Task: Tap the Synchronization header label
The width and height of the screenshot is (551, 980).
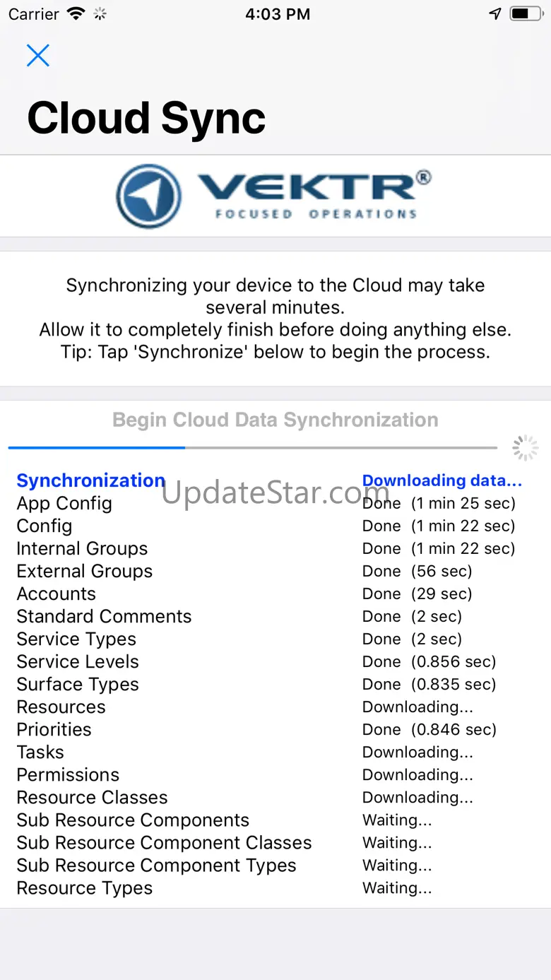Action: click(90, 480)
